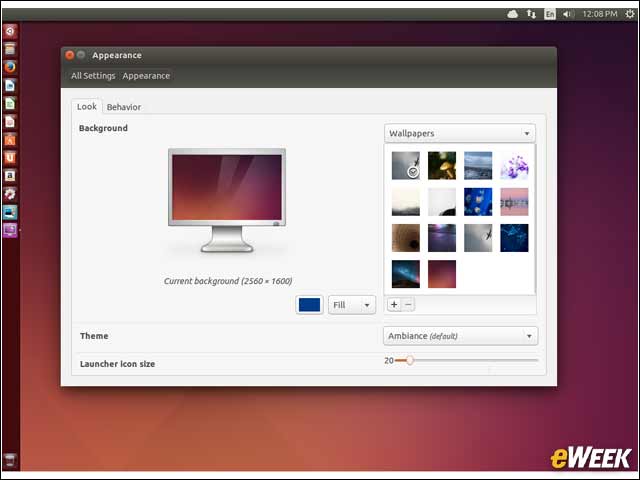The height and width of the screenshot is (480, 640).
Task: Select the gray bird wallpaper in third row
Action: (x=478, y=238)
